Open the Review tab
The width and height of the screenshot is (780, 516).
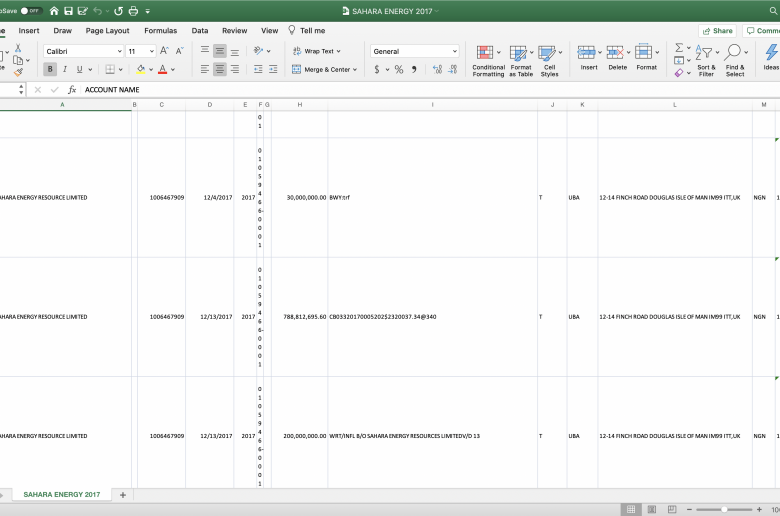pos(235,30)
